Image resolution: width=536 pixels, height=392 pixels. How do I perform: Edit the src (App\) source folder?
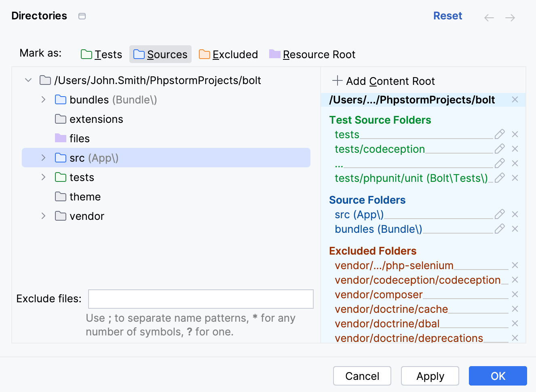click(500, 214)
